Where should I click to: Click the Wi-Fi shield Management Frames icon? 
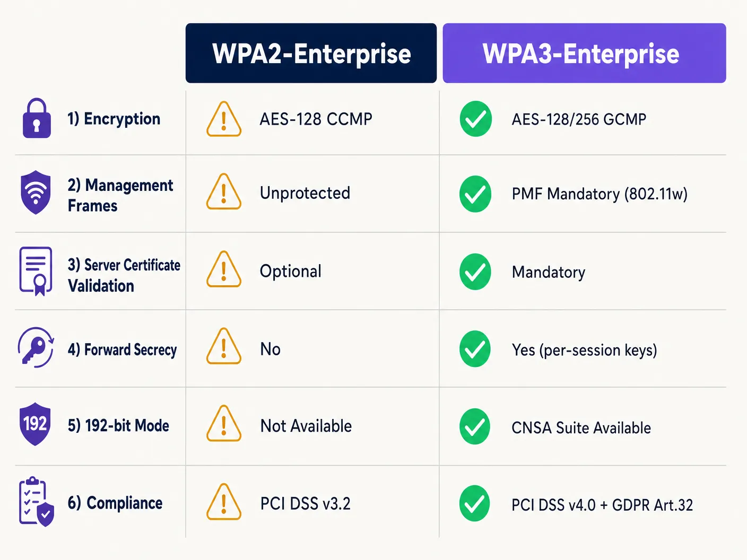pos(36,192)
